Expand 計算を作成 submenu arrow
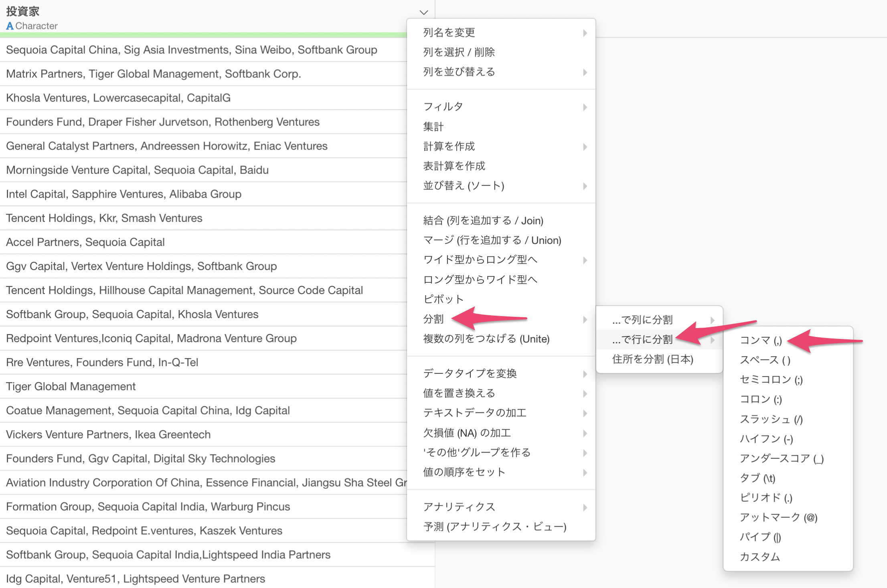Image resolution: width=887 pixels, height=588 pixels. [585, 146]
